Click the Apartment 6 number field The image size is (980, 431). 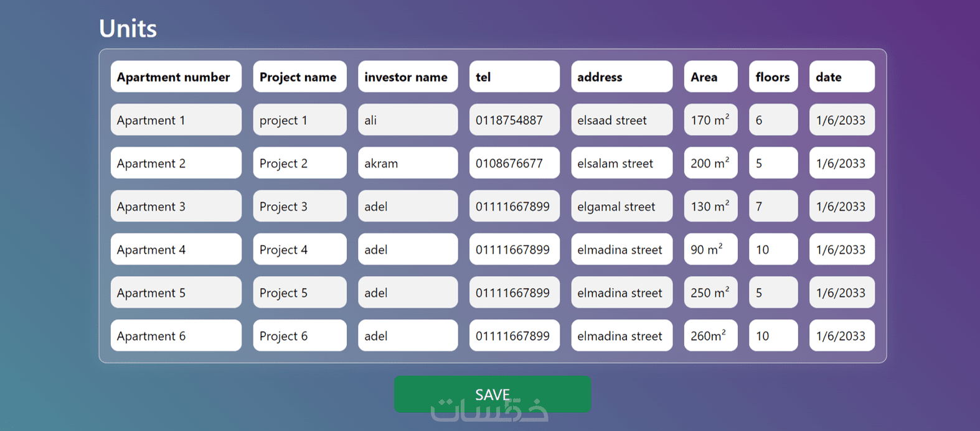pos(176,336)
